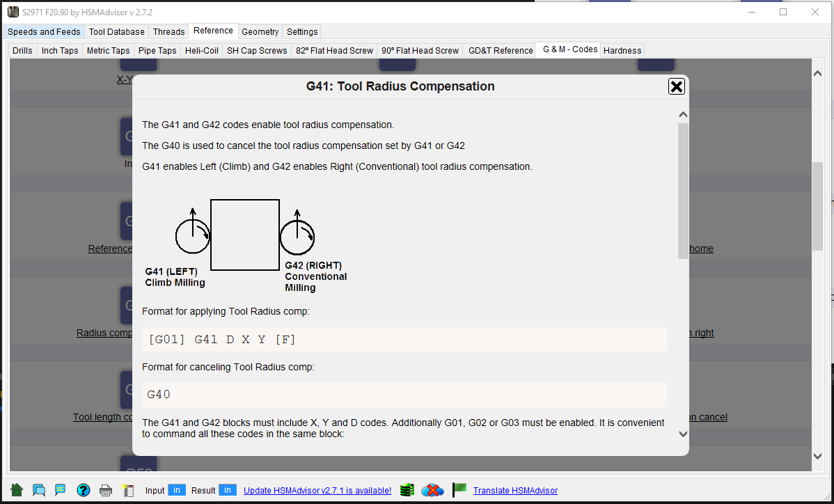The image size is (834, 504).
Task: Open the forum chat bubbles icon
Action: [x=39, y=490]
